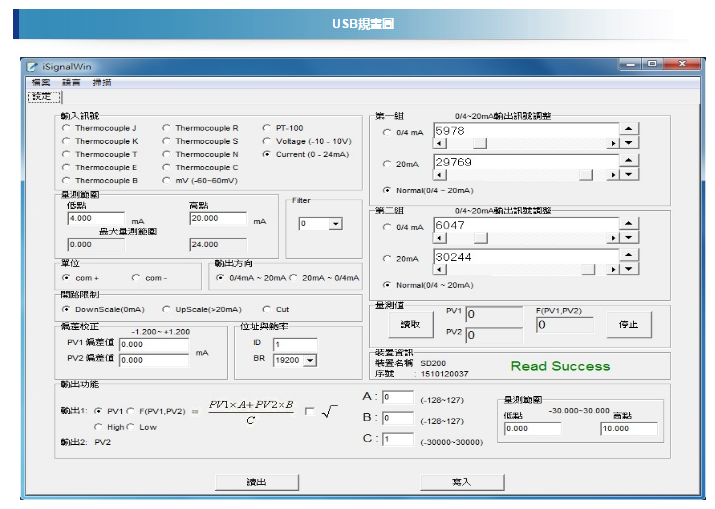The image size is (715, 509).
Task: Click up arrow for group 1 0/4 mA value
Action: 628,128
